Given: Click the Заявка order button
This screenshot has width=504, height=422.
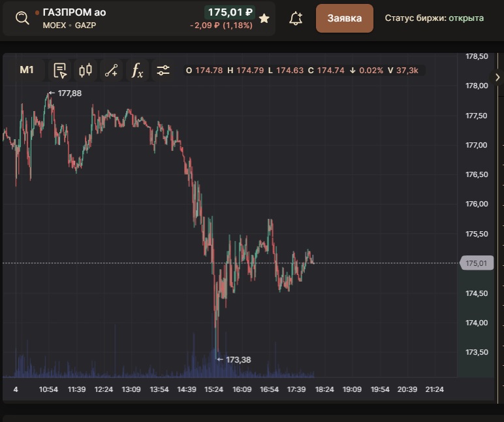Looking at the screenshot, I should pos(345,18).
